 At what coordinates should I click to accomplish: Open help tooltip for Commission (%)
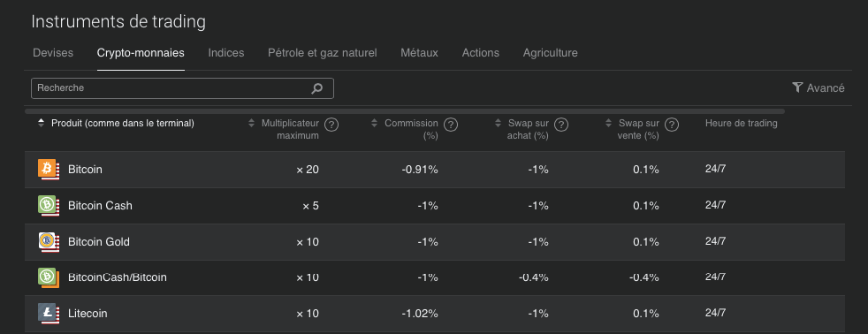451,125
